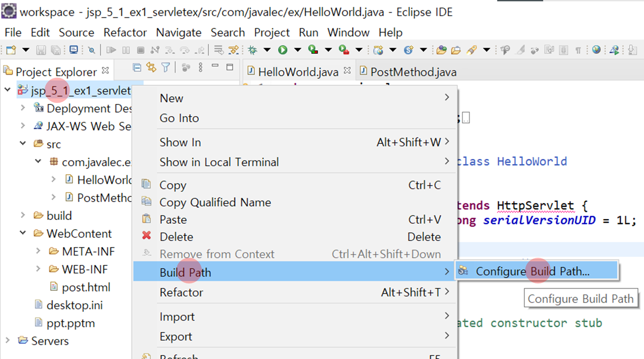This screenshot has height=359, width=644.
Task: Click the Open Task folder icon
Action: pyautogui.click(x=456, y=50)
